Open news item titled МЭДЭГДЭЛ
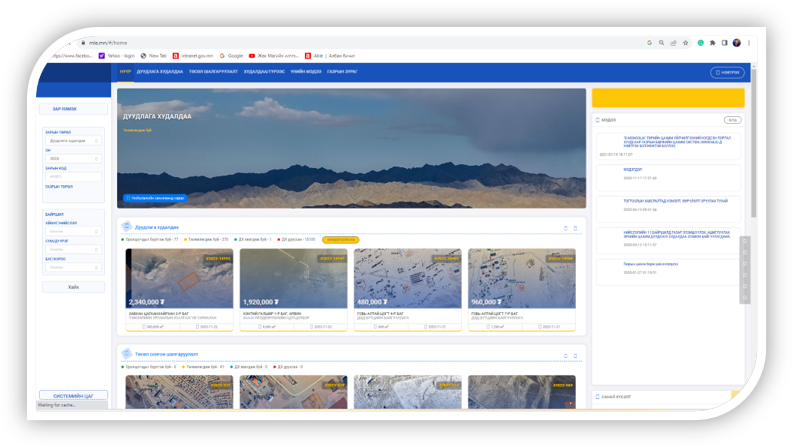 click(x=669, y=177)
